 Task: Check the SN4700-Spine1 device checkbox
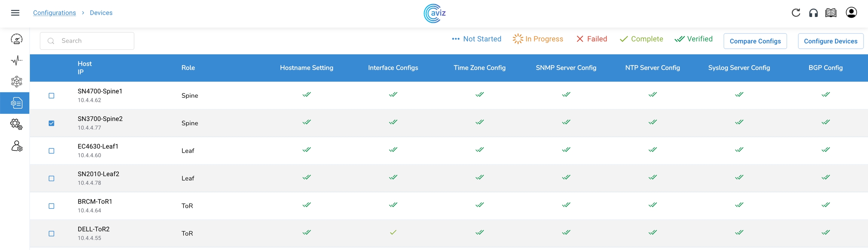(52, 96)
